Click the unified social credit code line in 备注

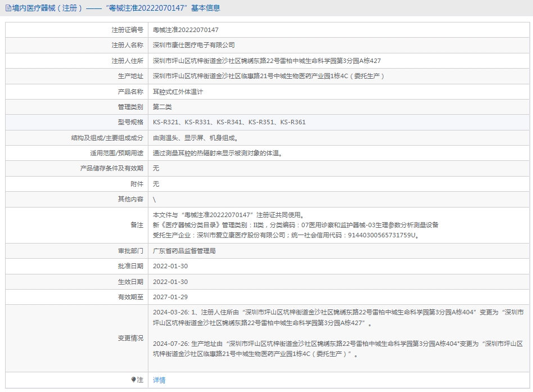click(x=286, y=235)
